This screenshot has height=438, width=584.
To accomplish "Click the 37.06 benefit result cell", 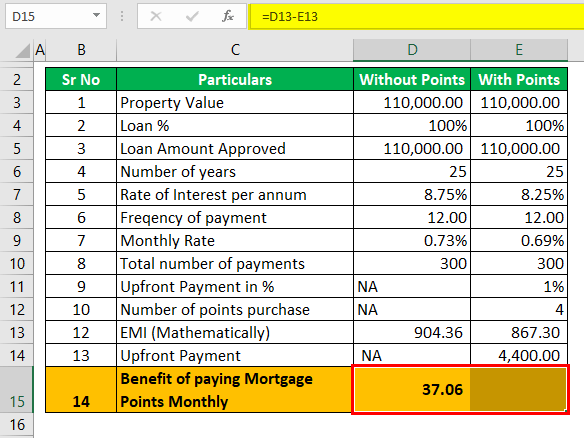I will click(x=412, y=390).
